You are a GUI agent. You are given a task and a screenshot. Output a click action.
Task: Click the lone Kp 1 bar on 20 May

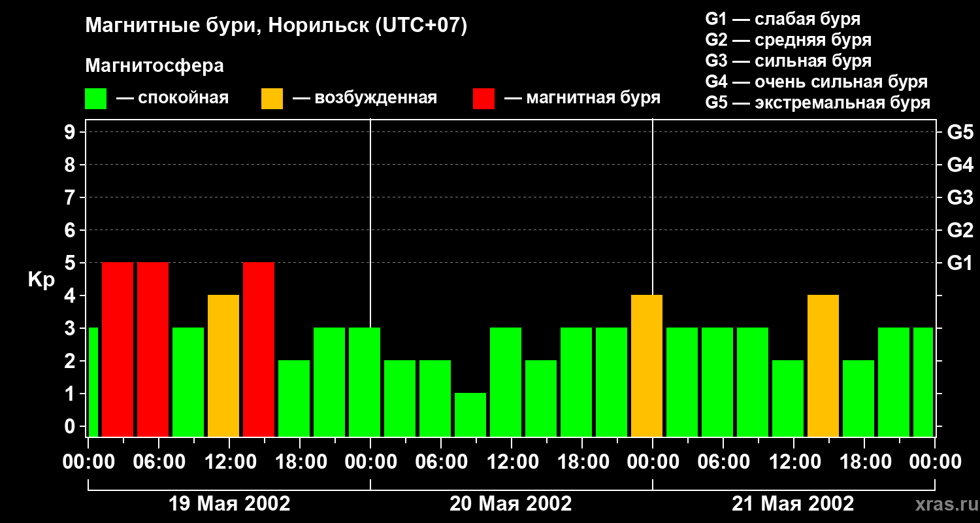pyautogui.click(x=470, y=415)
